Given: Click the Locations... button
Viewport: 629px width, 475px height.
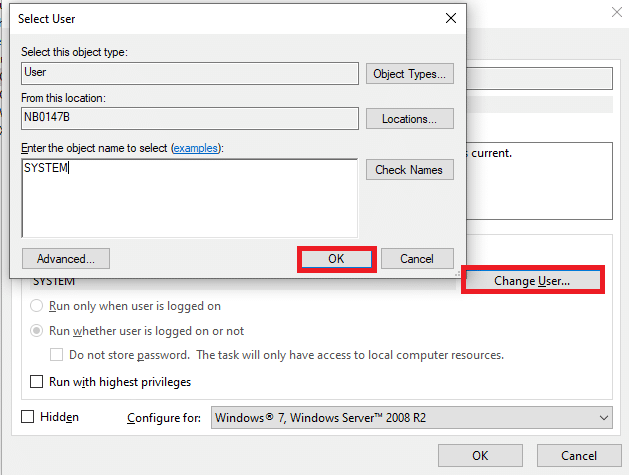Looking at the screenshot, I should 409,119.
